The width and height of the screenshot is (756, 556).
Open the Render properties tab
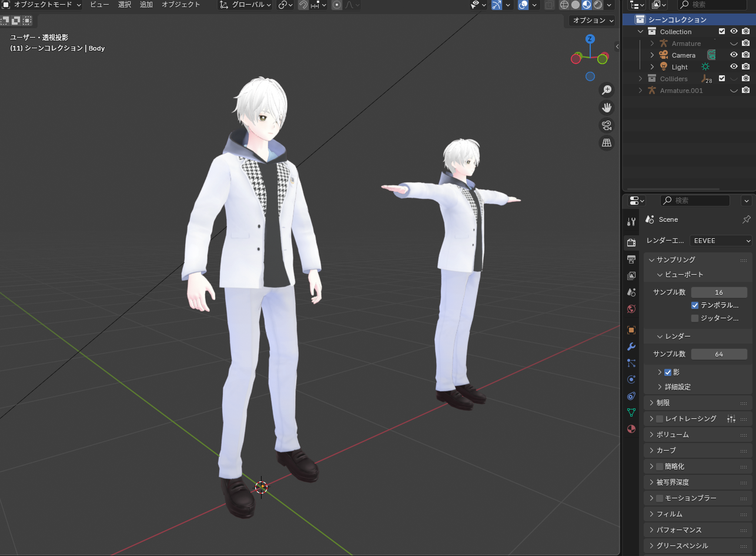(x=631, y=242)
